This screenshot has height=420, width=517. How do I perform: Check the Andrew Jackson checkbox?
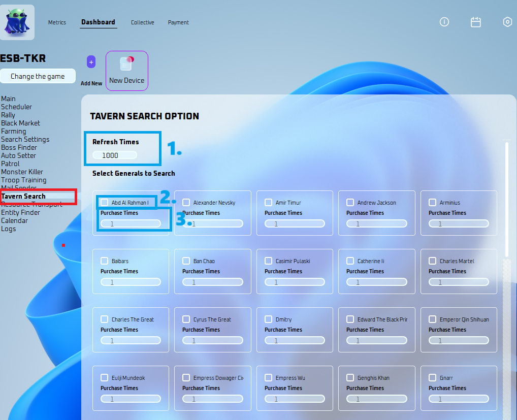coord(350,203)
